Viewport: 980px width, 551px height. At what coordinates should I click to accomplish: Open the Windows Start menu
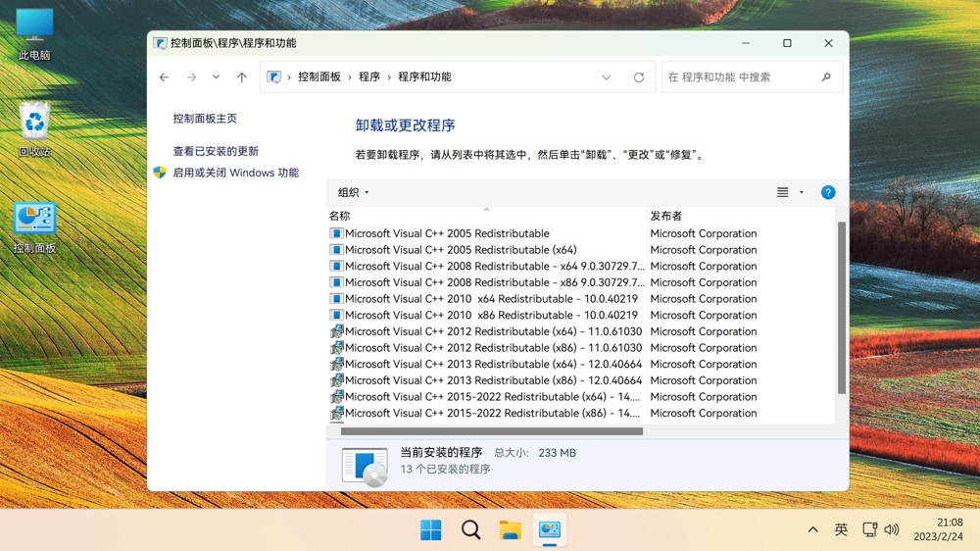pyautogui.click(x=430, y=530)
